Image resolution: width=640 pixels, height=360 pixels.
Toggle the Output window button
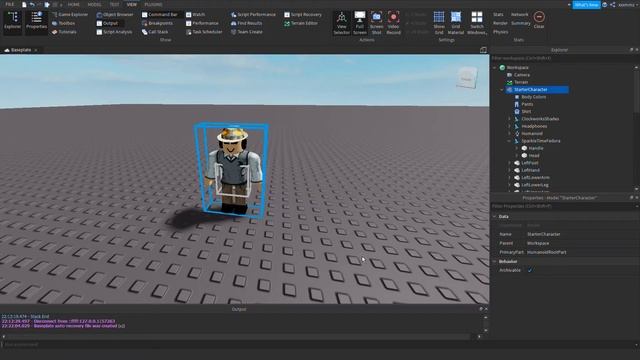coord(107,23)
